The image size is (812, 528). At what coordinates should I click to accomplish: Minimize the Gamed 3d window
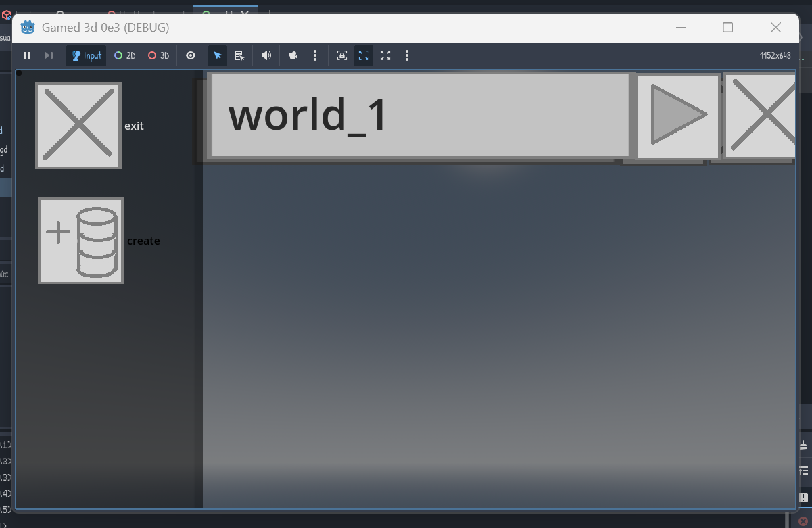coord(681,27)
